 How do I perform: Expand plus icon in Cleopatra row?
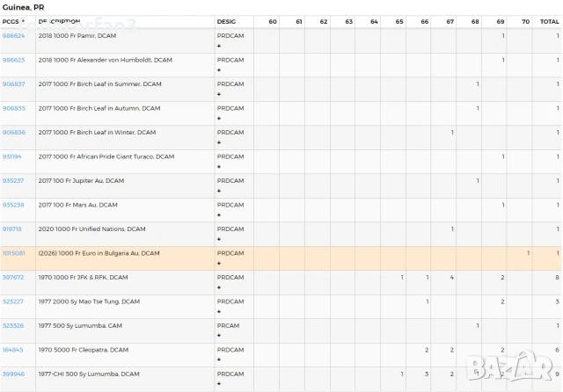coord(219,359)
